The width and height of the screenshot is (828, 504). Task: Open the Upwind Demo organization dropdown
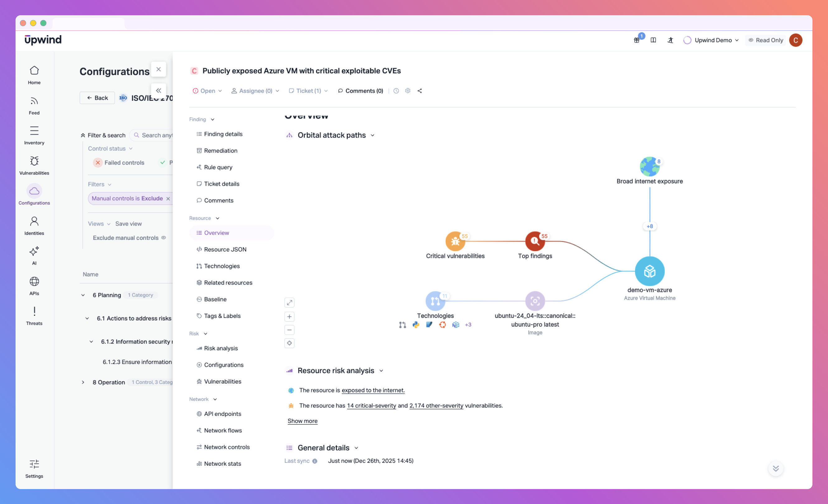[x=713, y=40]
